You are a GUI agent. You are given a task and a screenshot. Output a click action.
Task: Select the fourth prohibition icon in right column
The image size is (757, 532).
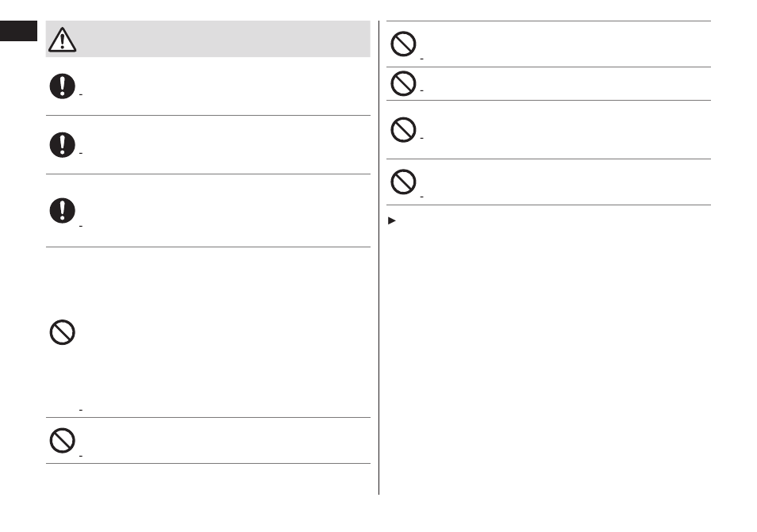point(403,182)
